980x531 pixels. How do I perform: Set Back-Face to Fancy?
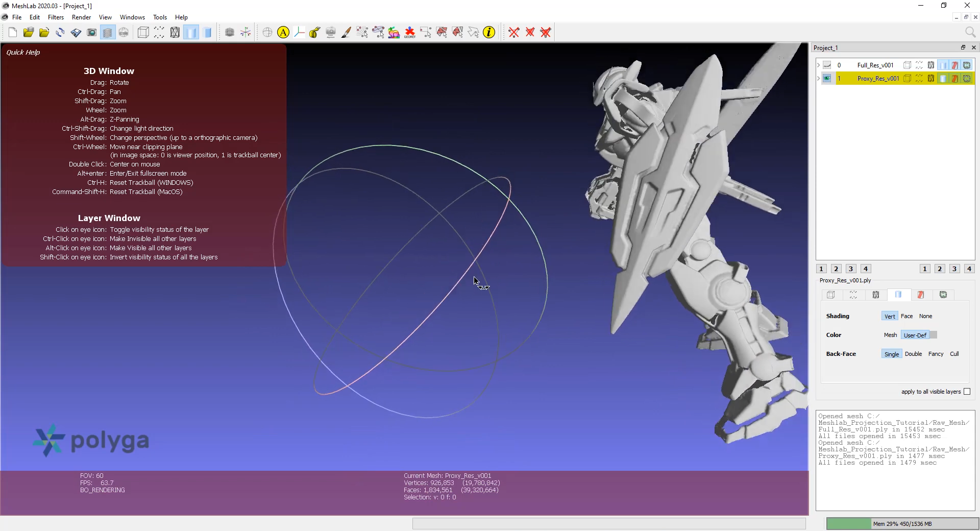pyautogui.click(x=936, y=354)
